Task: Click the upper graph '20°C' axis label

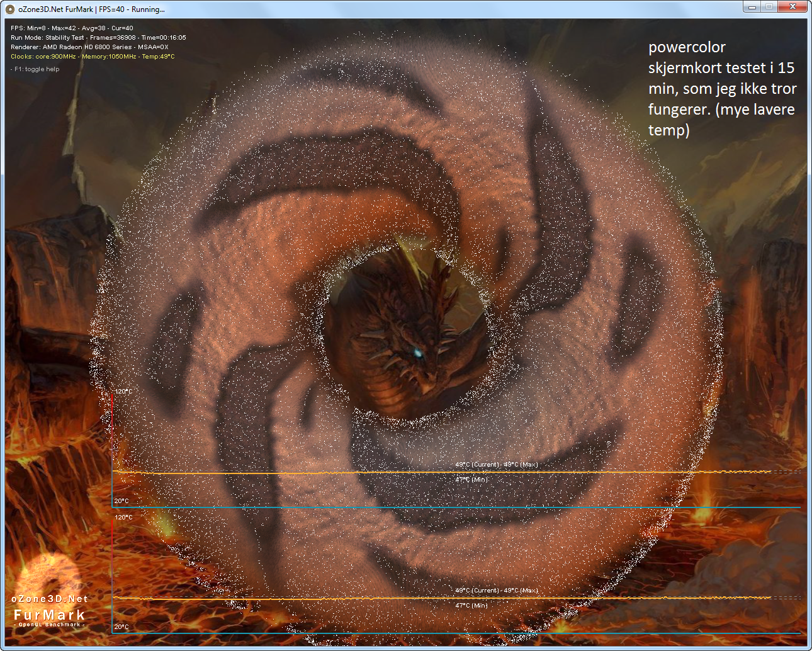Action: (x=121, y=501)
